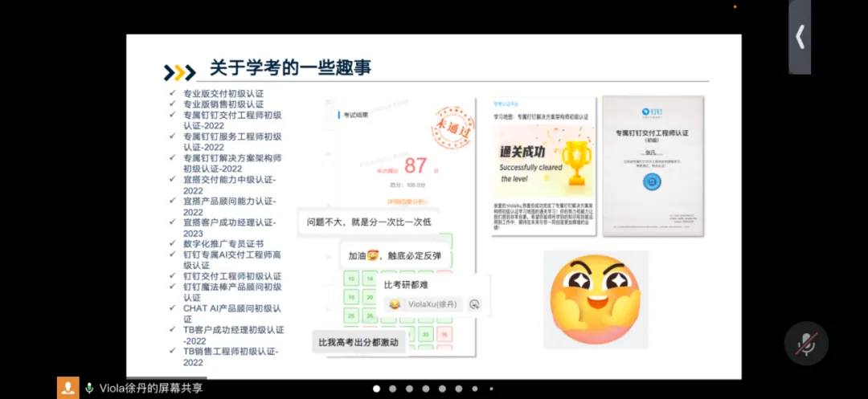Click the '通关成功' banner text
This screenshot has height=399, width=868.
(522, 152)
